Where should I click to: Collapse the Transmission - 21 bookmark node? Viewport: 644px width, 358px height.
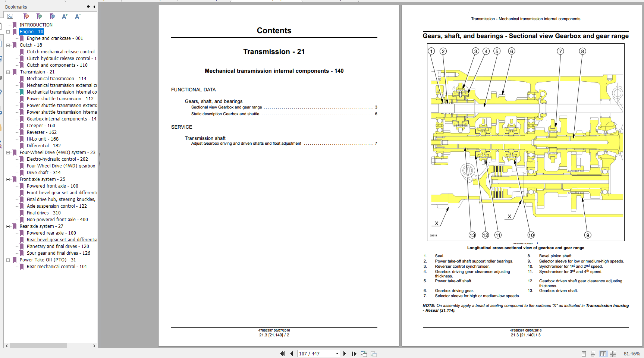(x=8, y=72)
